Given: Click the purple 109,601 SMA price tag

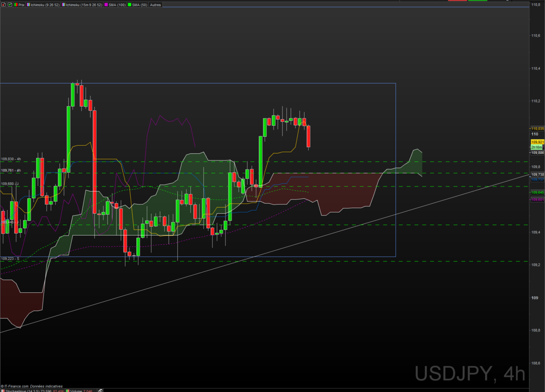Looking at the screenshot, I should pos(537,199).
